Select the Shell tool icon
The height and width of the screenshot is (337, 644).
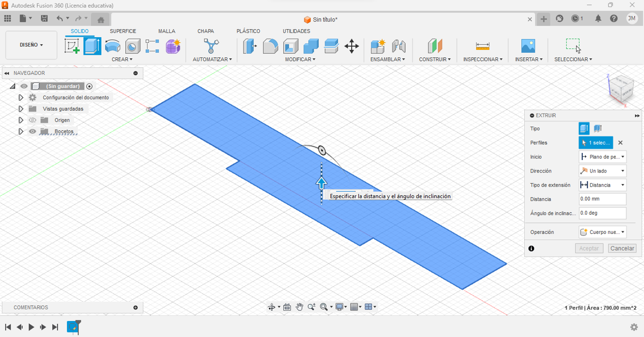tap(290, 46)
